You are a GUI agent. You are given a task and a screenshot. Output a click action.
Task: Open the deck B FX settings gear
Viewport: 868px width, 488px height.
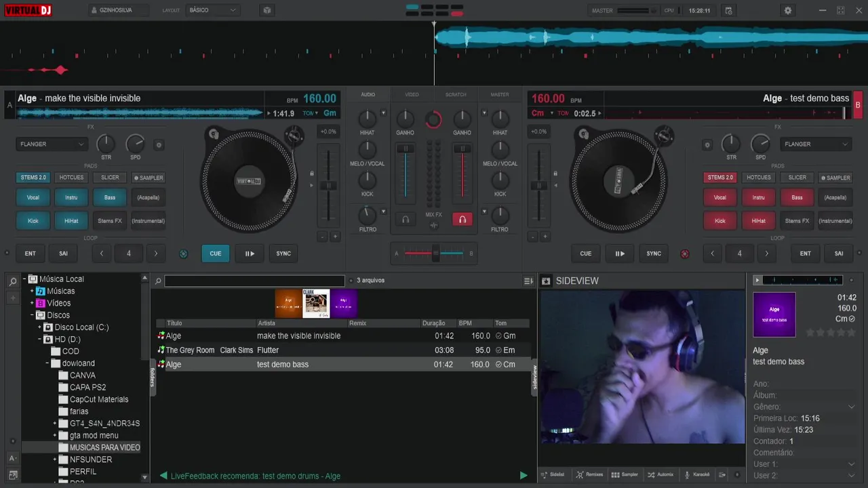tap(707, 144)
